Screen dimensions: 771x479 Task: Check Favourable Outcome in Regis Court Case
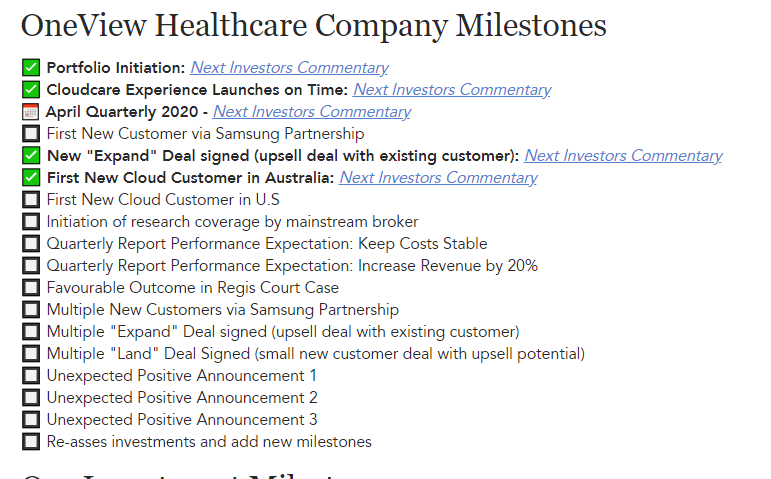(x=30, y=288)
